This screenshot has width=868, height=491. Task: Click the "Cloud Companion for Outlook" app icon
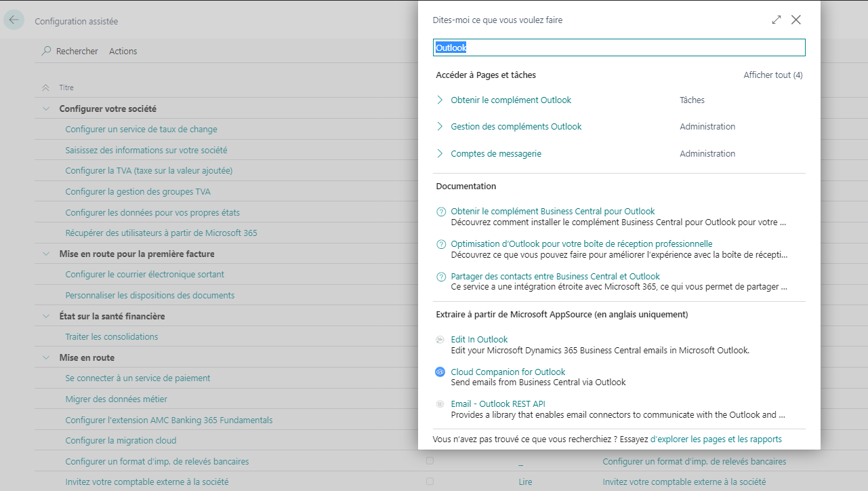(x=441, y=372)
